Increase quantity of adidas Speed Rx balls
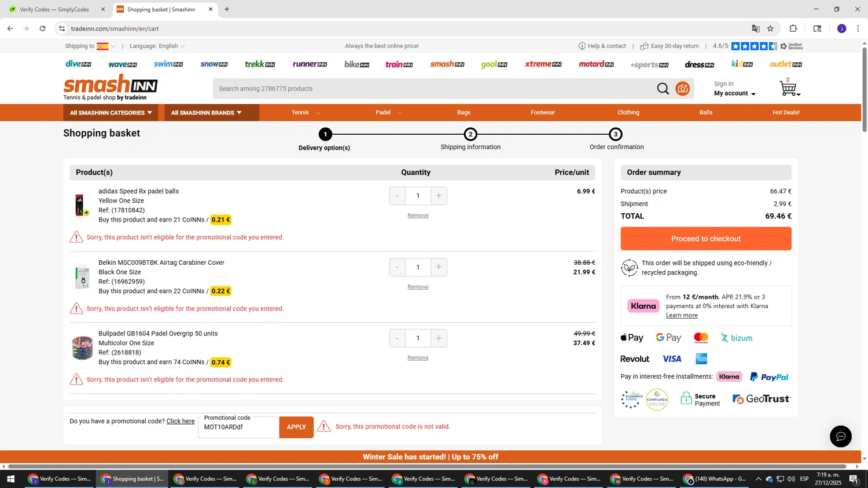The width and height of the screenshot is (868, 488). [439, 196]
